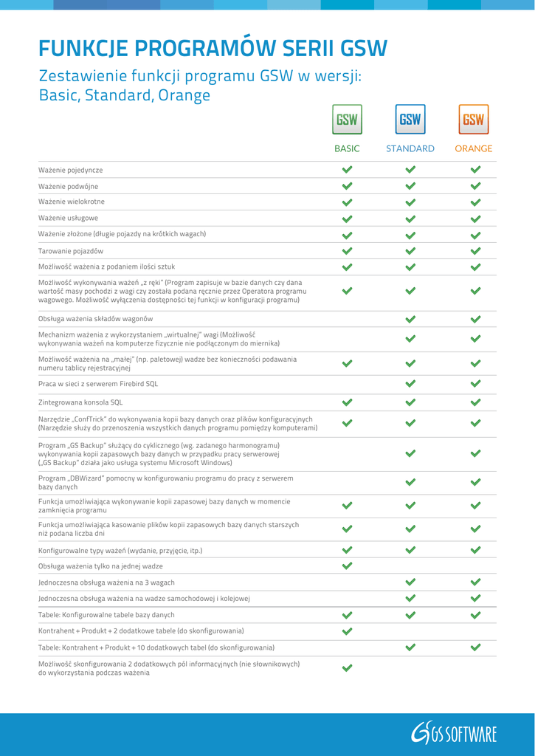The height and width of the screenshot is (756, 535).
Task: Click Basic checkmark for Ważenie usługowe
Action: [x=348, y=219]
